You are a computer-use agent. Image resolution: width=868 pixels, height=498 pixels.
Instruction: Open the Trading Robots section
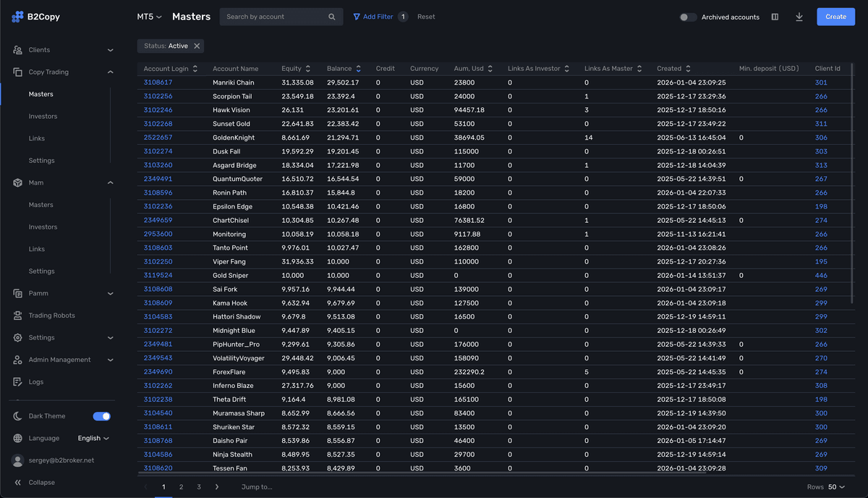(17, 316)
